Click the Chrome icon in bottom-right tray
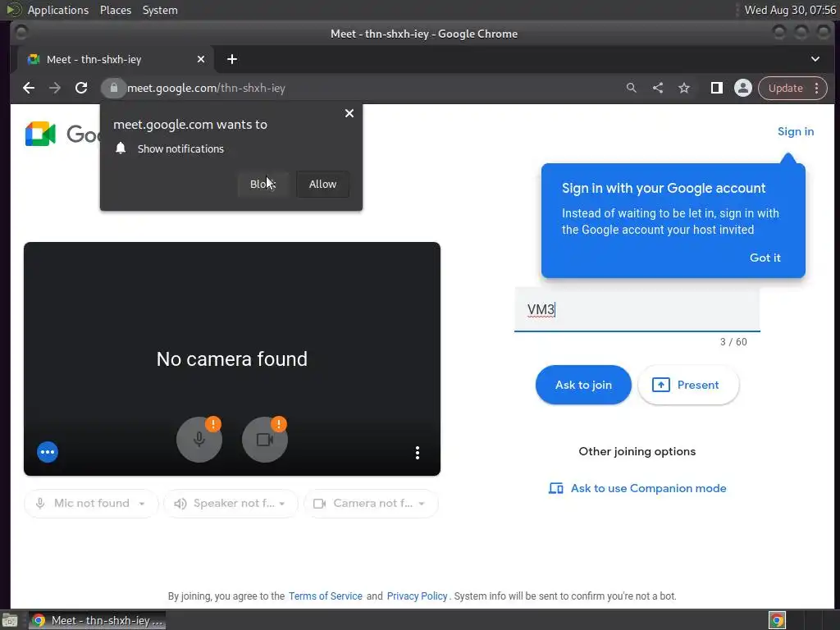Viewport: 840px width, 630px height. click(777, 620)
